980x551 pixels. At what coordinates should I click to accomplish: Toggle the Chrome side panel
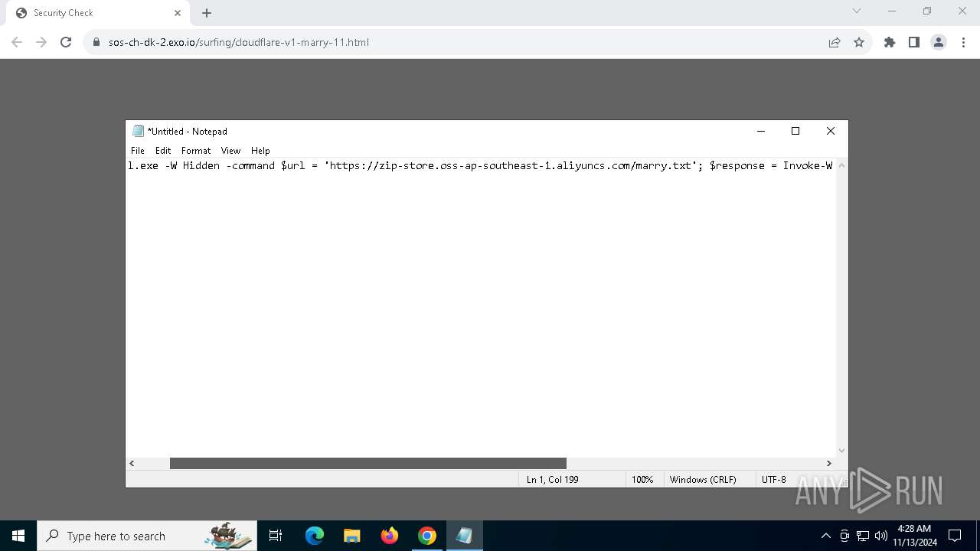click(914, 42)
